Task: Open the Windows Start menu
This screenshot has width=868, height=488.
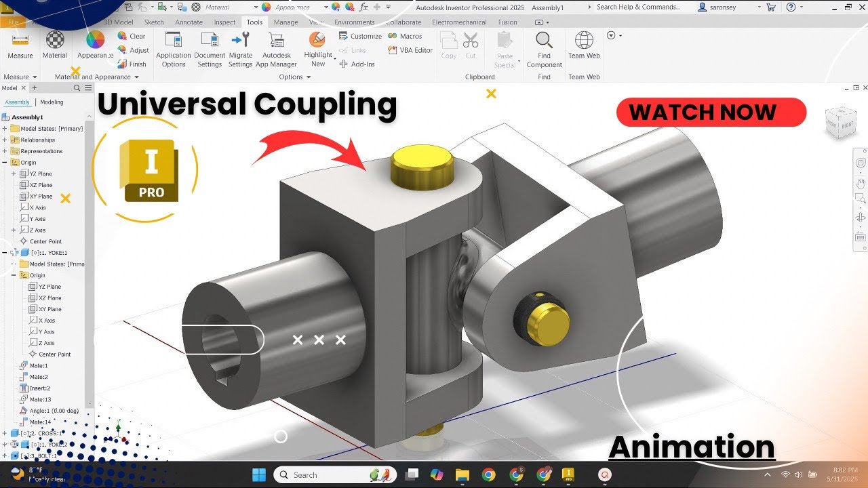Action: click(x=258, y=474)
